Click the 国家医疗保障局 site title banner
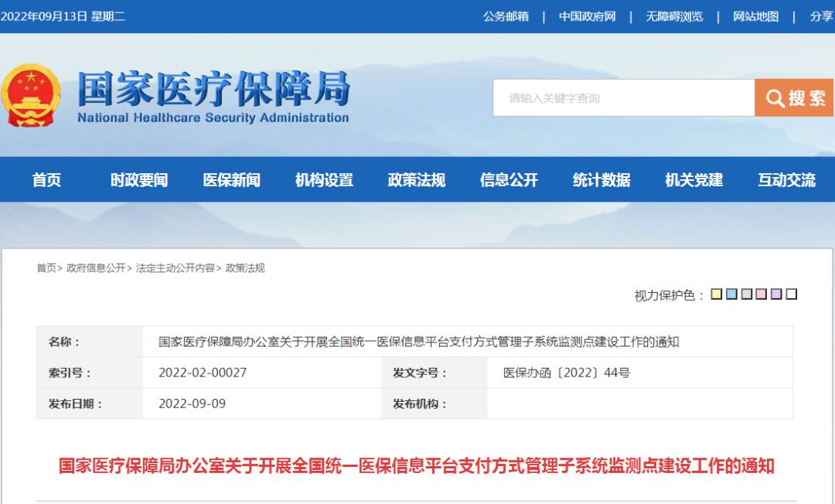The width and height of the screenshot is (835, 504). (x=213, y=97)
